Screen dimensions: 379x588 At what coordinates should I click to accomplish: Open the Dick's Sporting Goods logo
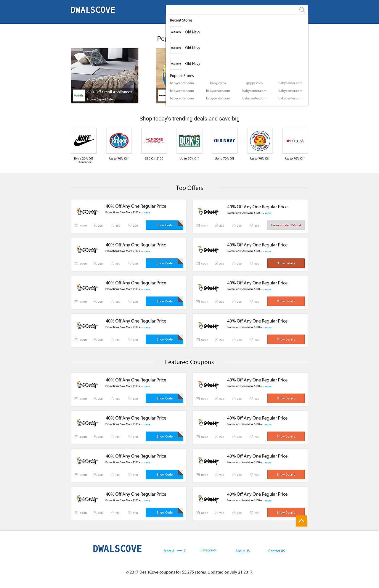point(189,141)
